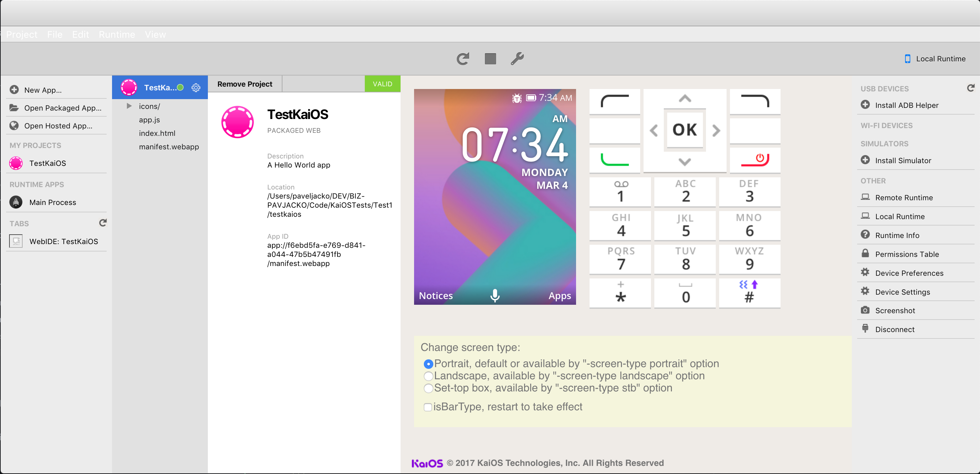The height and width of the screenshot is (474, 980).
Task: Click the TestKaiOS project settings gear
Action: [196, 87]
